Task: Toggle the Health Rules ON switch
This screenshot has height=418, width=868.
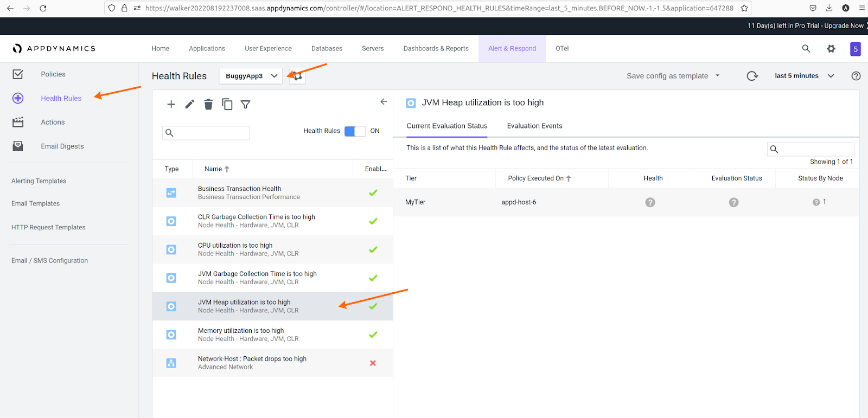Action: point(355,131)
